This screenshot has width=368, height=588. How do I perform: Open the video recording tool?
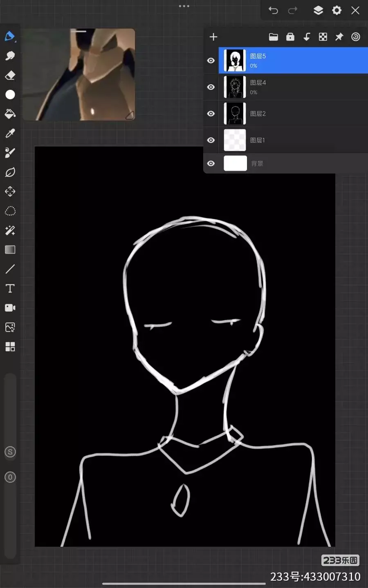click(x=10, y=308)
